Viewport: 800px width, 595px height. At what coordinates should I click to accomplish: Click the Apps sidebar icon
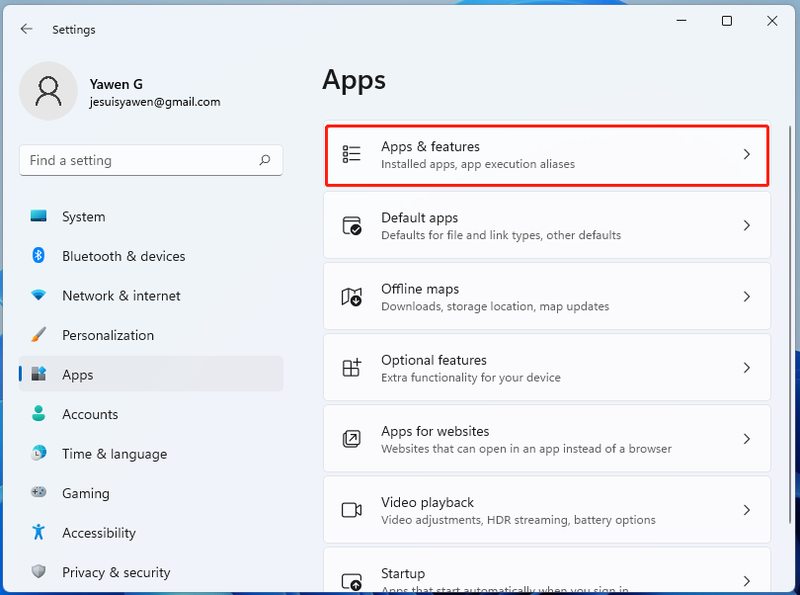pos(39,374)
